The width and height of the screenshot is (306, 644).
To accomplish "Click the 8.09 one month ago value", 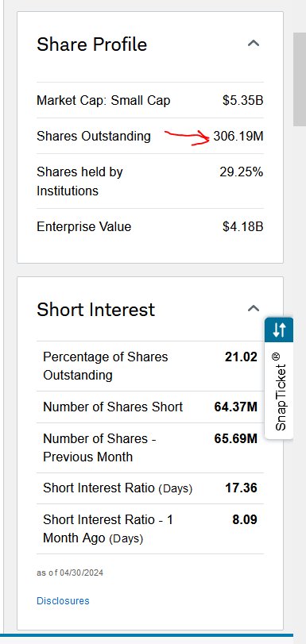I will [245, 519].
